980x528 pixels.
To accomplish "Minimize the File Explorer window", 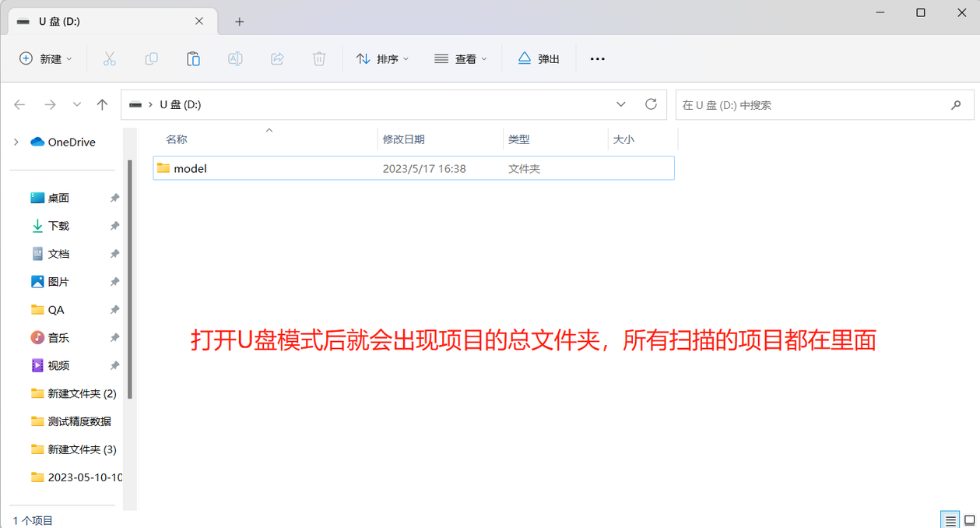I will click(880, 12).
